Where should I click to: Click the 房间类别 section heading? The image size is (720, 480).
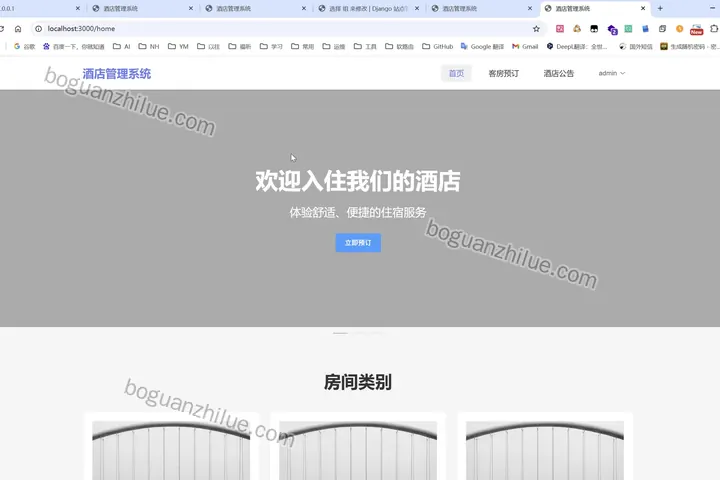358,382
